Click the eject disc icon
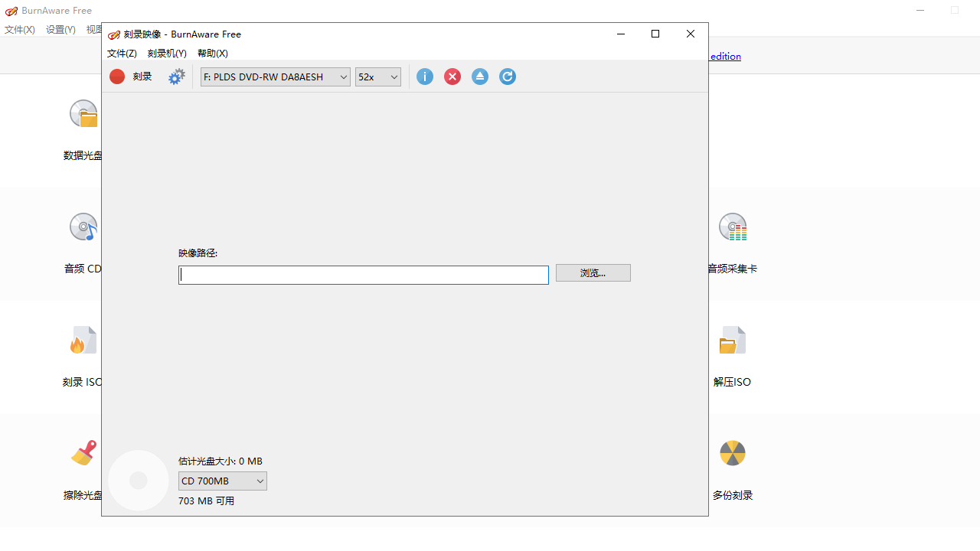This screenshot has height=551, width=980. (480, 77)
